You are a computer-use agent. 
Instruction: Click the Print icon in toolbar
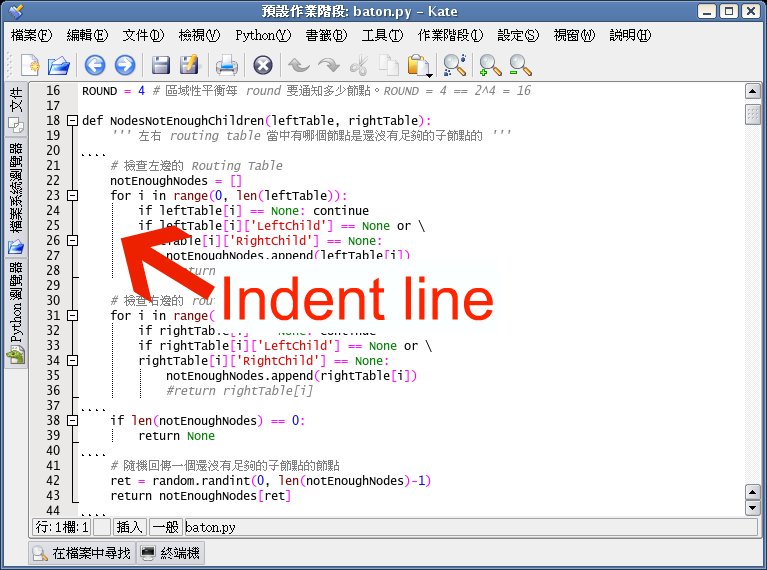[227, 66]
